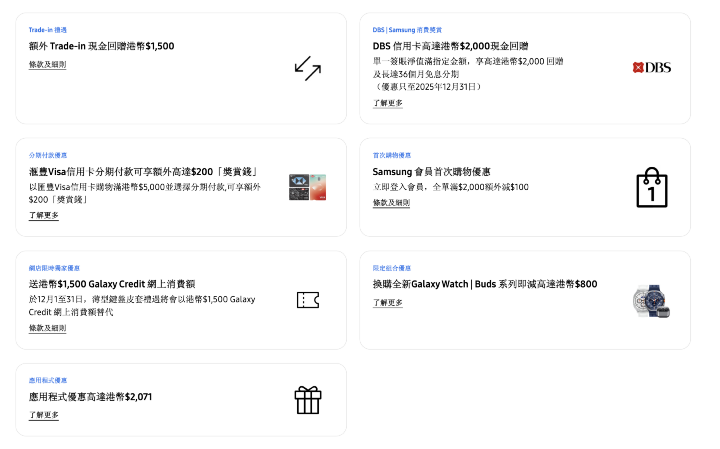
Task: Open 了解更多 under the Galaxy Watch | Buds offer
Action: 388,302
